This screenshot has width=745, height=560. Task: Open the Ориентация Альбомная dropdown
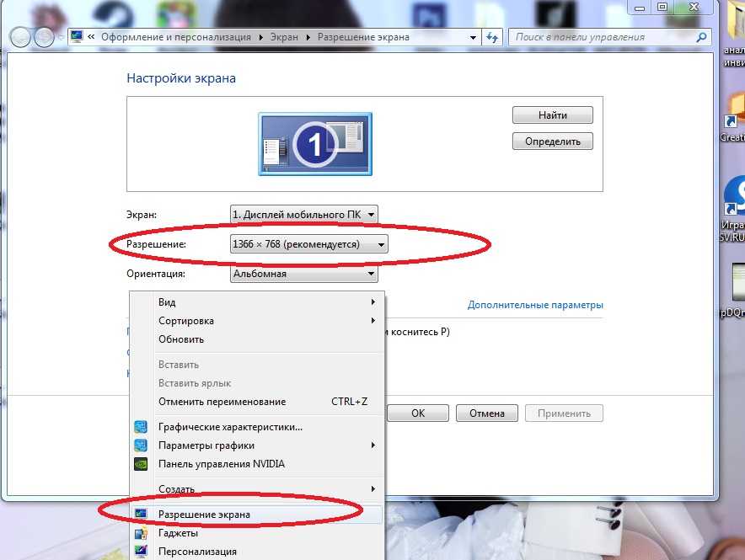304,274
